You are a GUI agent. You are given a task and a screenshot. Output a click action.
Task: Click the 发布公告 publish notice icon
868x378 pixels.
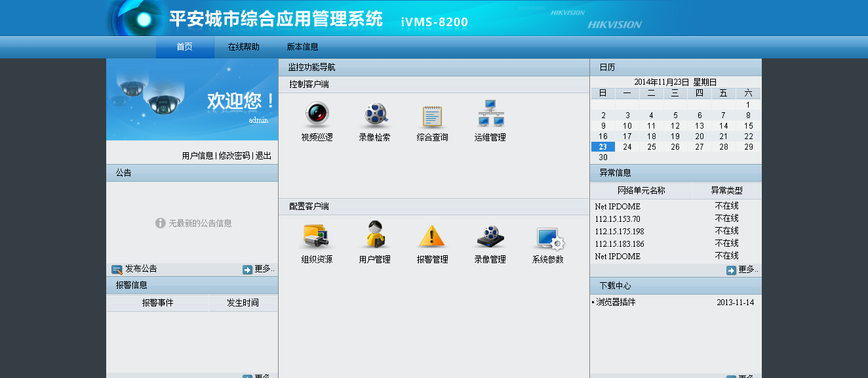(117, 270)
